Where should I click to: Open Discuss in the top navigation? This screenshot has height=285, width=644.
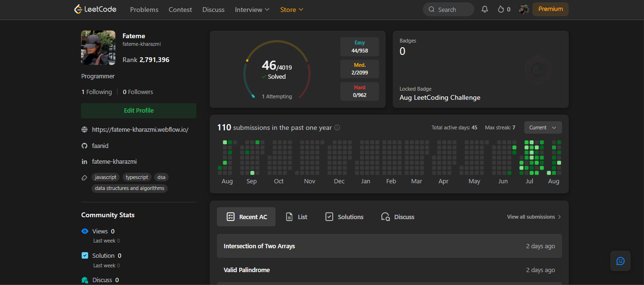pos(213,10)
